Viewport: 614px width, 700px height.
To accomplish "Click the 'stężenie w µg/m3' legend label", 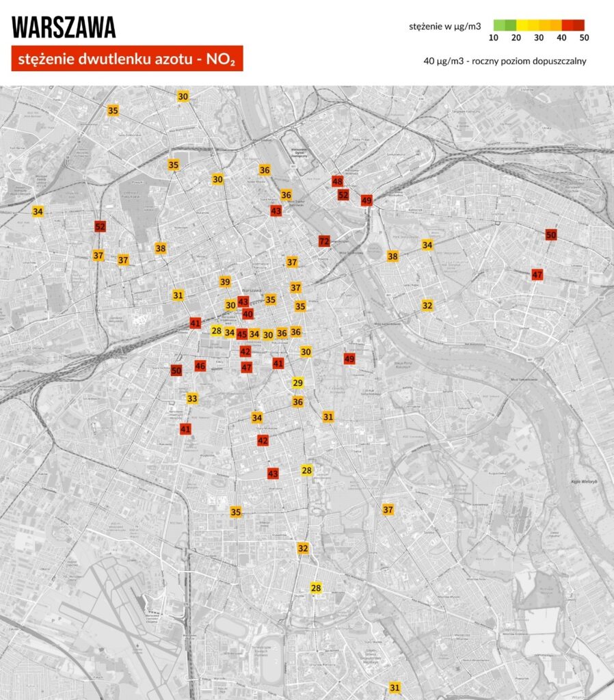I will click(444, 27).
